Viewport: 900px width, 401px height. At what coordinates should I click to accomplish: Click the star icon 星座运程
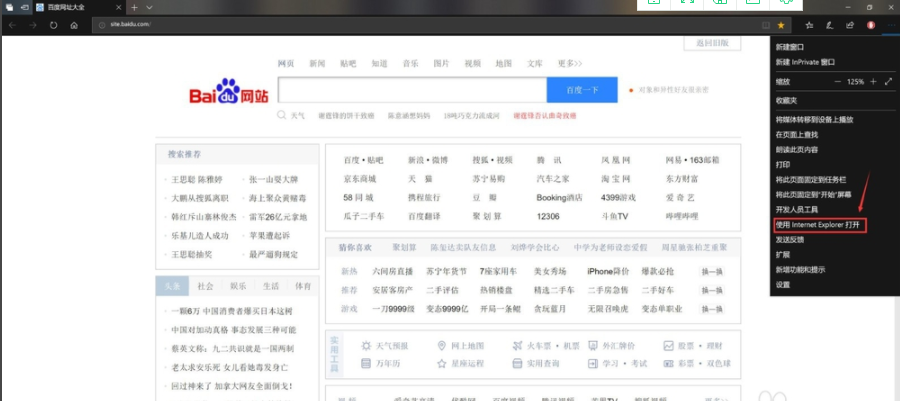click(441, 363)
